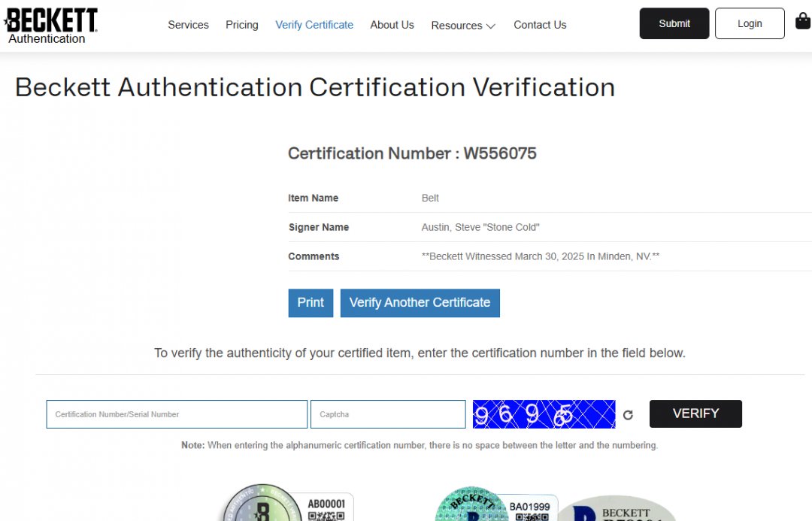Click Verify Another Certificate button
Image resolution: width=812 pixels, height=521 pixels.
[420, 303]
